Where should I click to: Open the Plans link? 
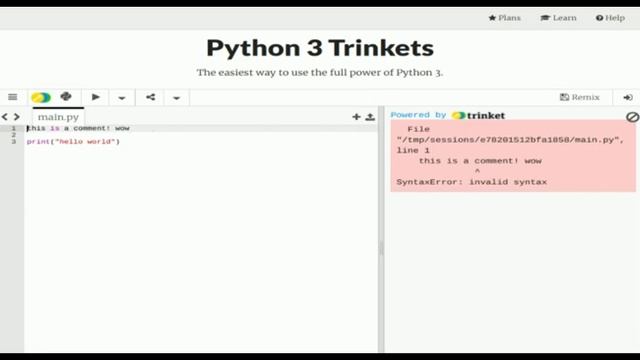[504, 18]
